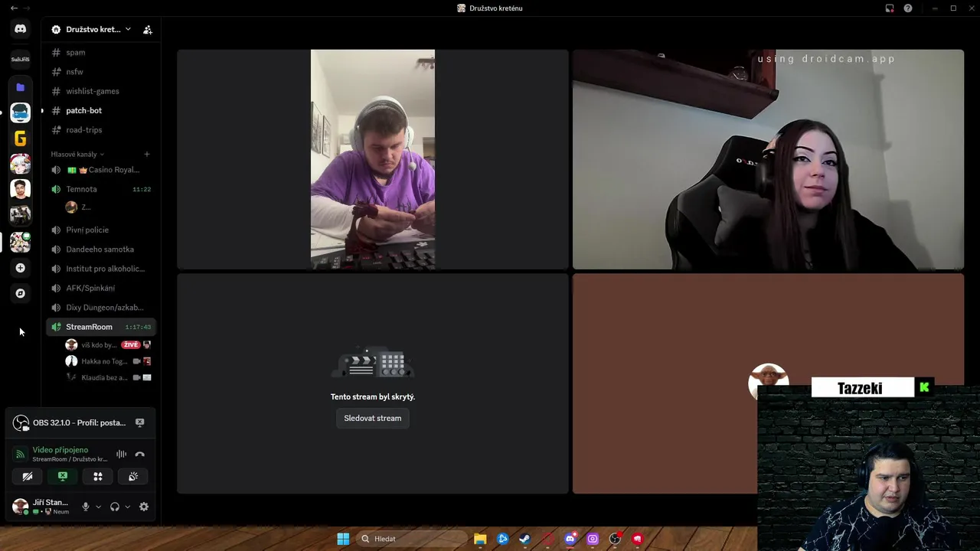Screen dimensions: 980x551
Task: Select the StreamRoom voice channel
Action: (101, 327)
